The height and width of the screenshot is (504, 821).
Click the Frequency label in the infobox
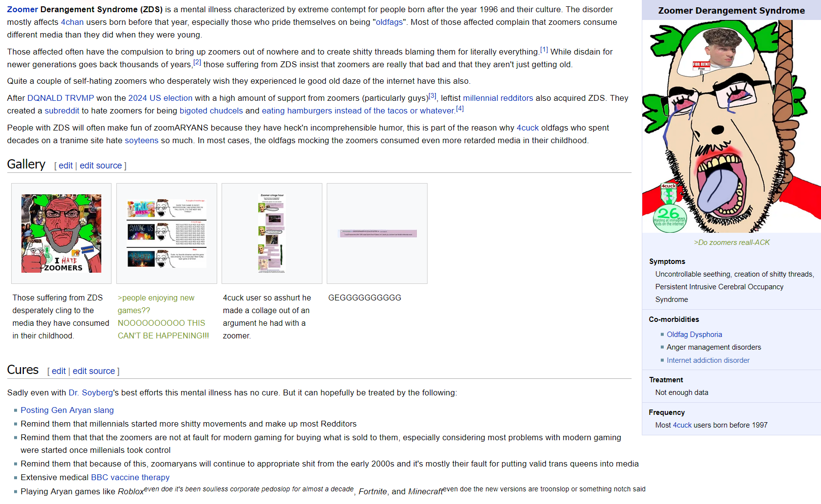click(x=667, y=412)
